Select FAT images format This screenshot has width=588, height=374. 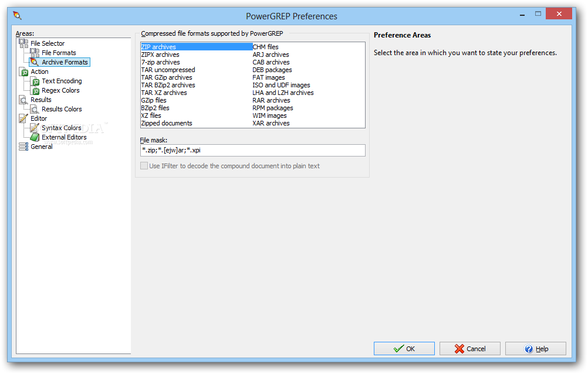pos(269,77)
